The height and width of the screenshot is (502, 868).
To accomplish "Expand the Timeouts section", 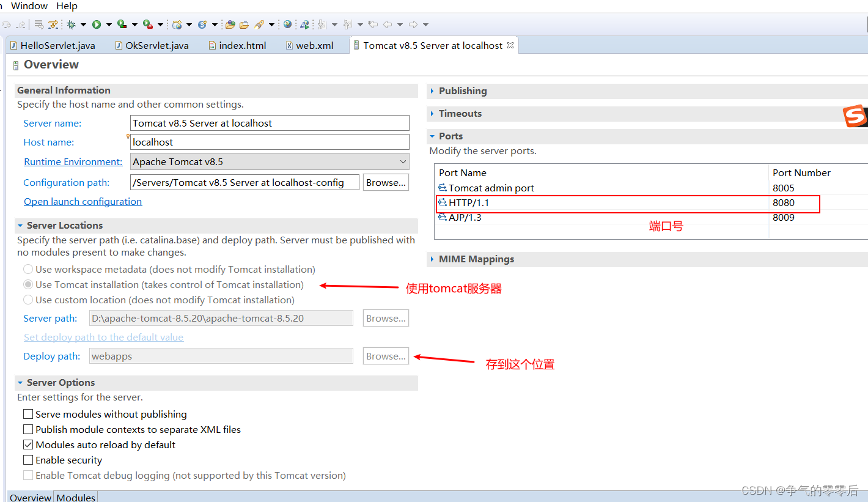I will (x=433, y=113).
